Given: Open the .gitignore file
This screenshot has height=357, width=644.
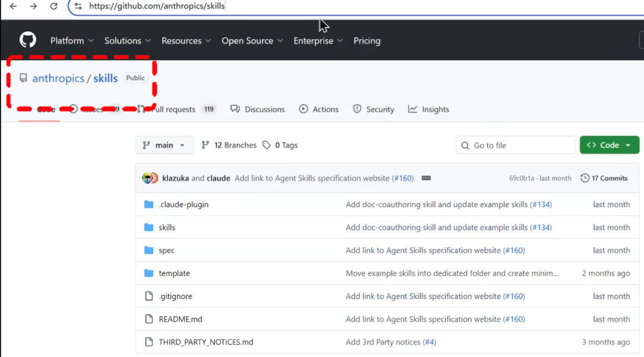Looking at the screenshot, I should 175,296.
